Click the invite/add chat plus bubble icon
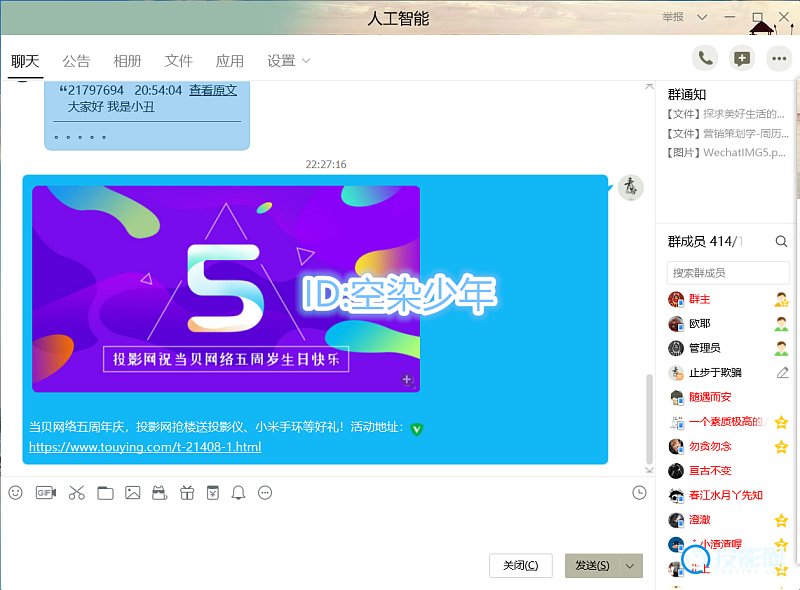 (x=742, y=59)
